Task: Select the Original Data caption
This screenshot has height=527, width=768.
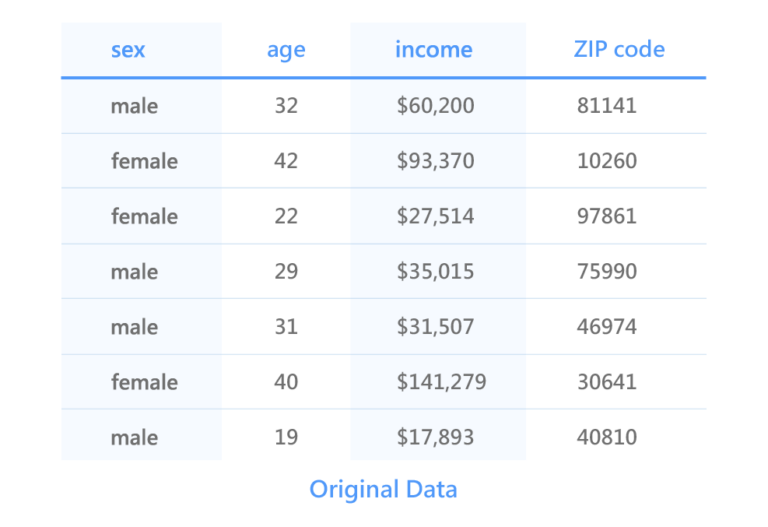Action: pyautogui.click(x=384, y=489)
